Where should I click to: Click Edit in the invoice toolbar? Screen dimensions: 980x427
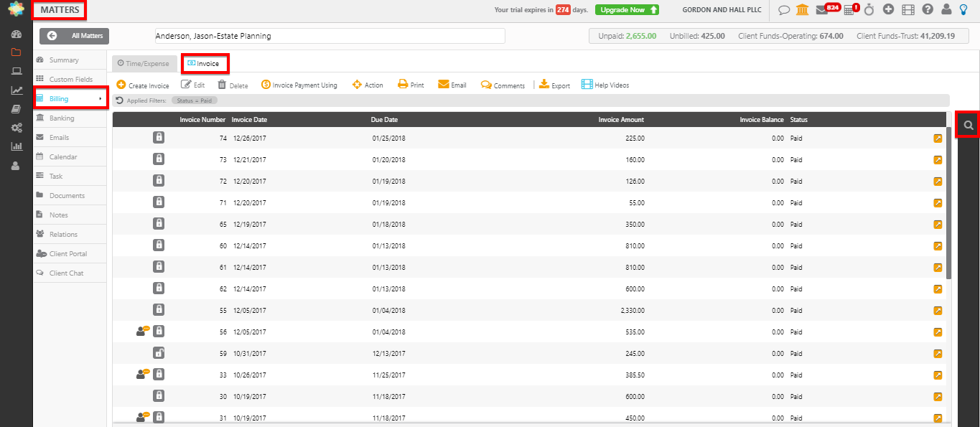[x=192, y=85]
